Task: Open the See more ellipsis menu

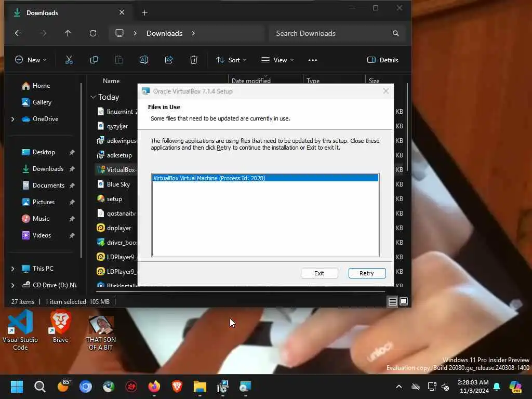Action: pos(312,60)
